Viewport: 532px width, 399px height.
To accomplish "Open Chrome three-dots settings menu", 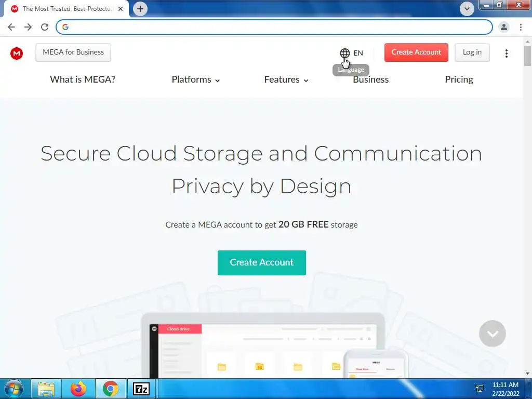I will (521, 27).
